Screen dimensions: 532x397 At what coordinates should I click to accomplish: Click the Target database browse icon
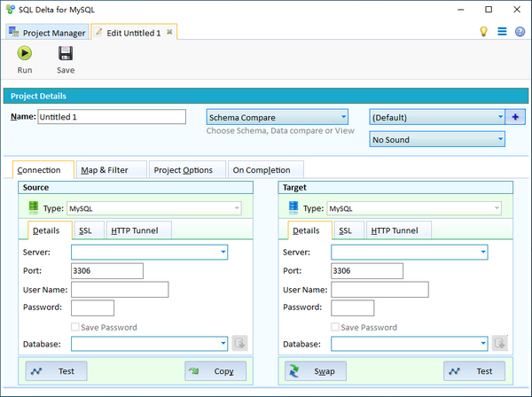(499, 344)
